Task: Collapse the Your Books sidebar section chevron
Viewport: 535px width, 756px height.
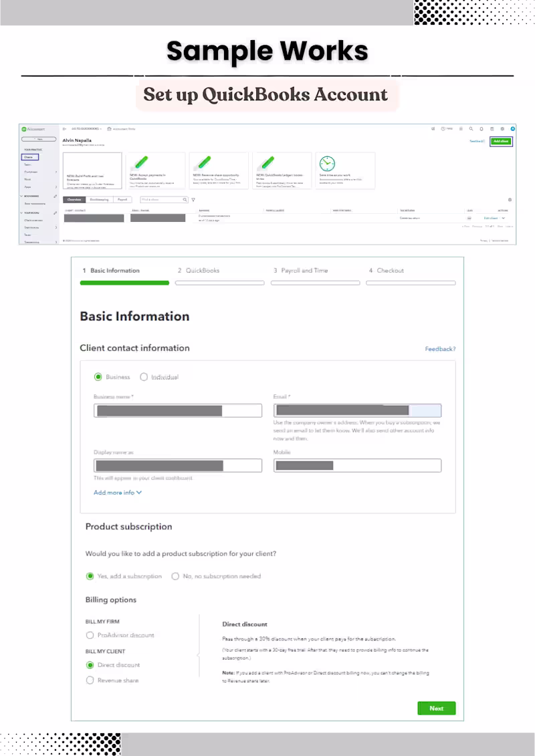Action: [21, 213]
